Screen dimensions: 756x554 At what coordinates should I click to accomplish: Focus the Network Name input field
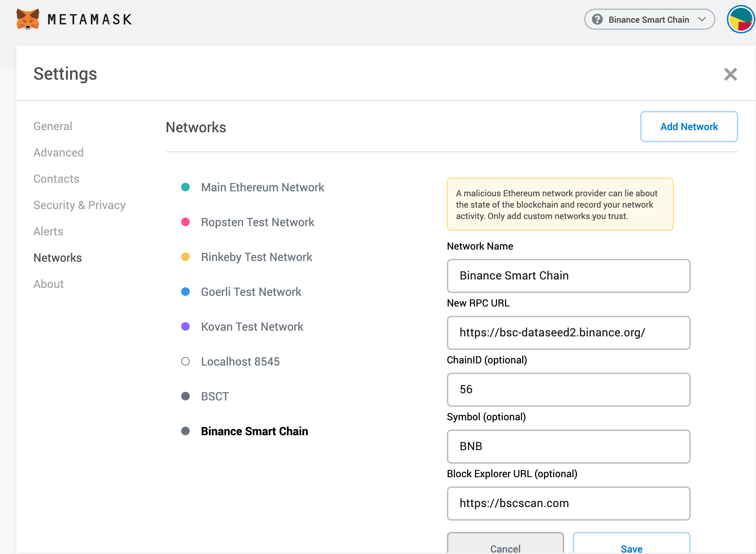(568, 276)
